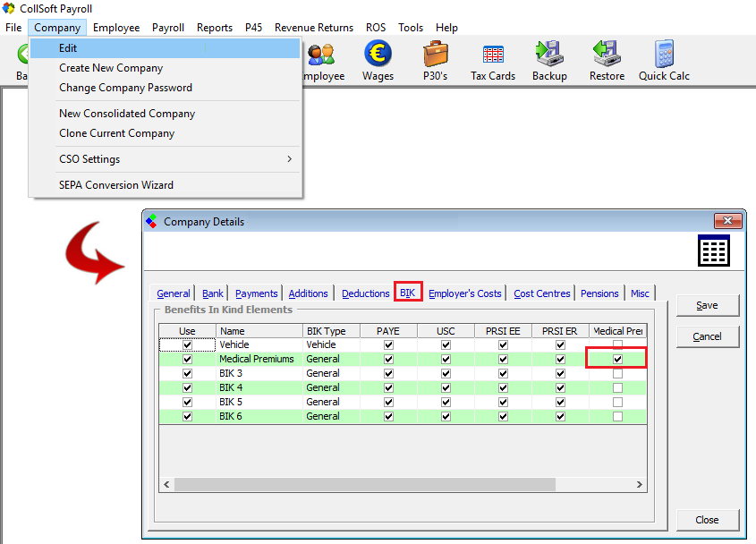Viewport: 756px width, 544px height.
Task: Click the P30's briefcase icon
Action: pyautogui.click(x=435, y=55)
